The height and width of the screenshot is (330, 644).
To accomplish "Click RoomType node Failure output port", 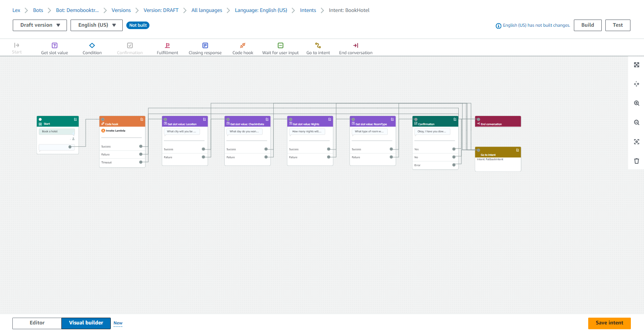I will click(x=391, y=157).
